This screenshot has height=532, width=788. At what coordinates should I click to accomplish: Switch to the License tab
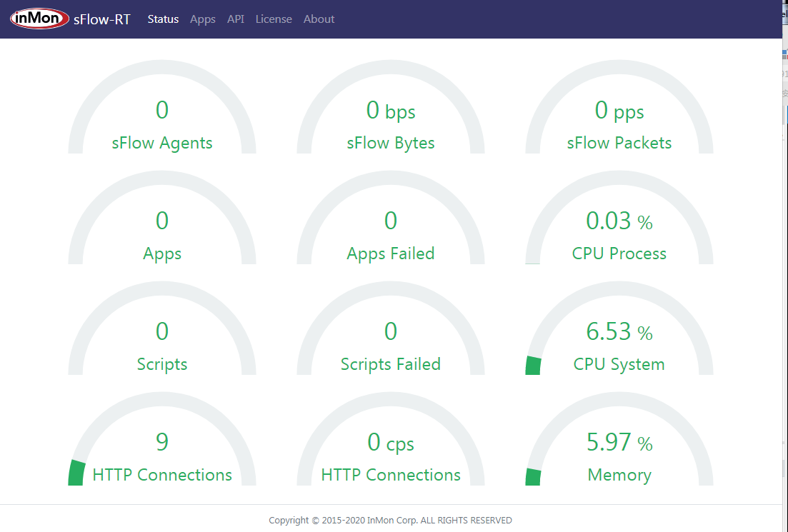point(274,19)
